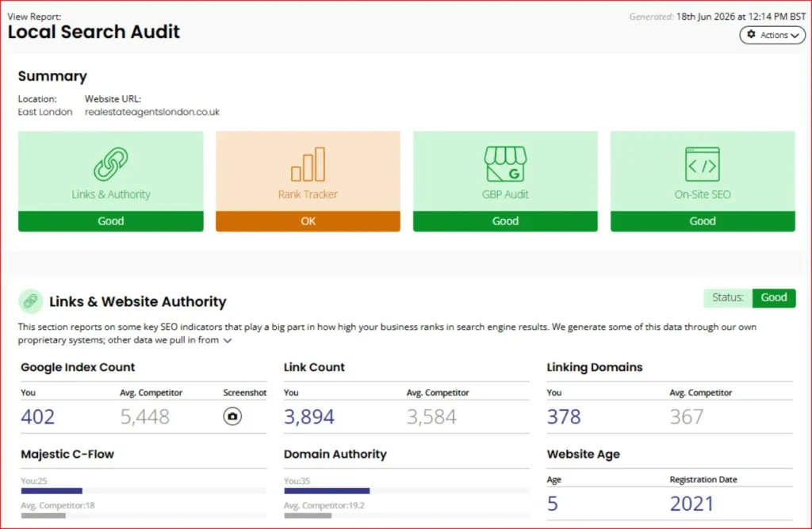The width and height of the screenshot is (812, 529).
Task: Click the GBP Audit storefront icon
Action: click(505, 163)
